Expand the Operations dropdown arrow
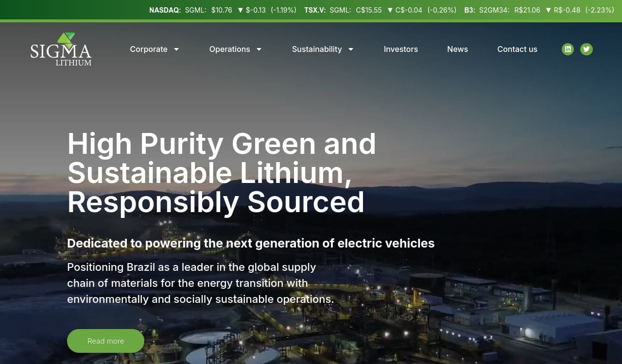 pos(259,50)
